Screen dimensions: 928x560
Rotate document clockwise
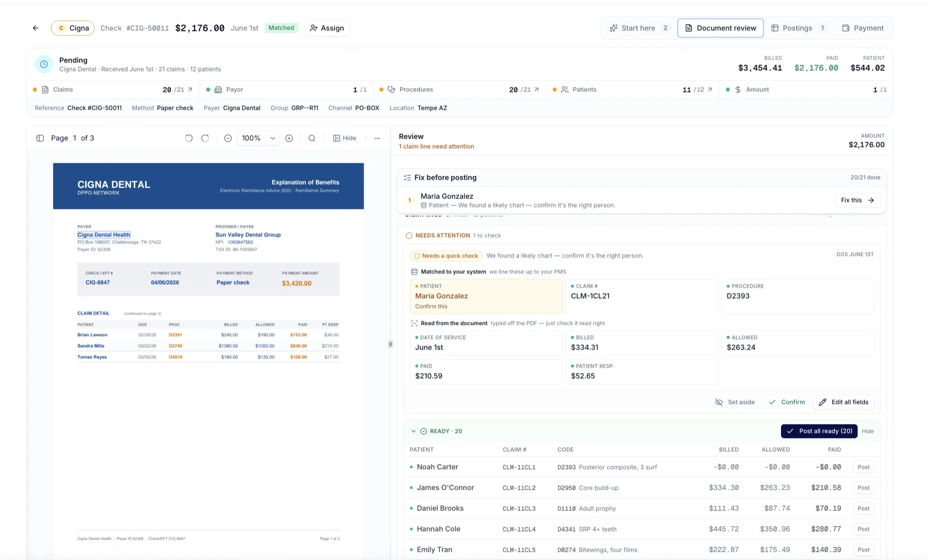[x=205, y=138]
